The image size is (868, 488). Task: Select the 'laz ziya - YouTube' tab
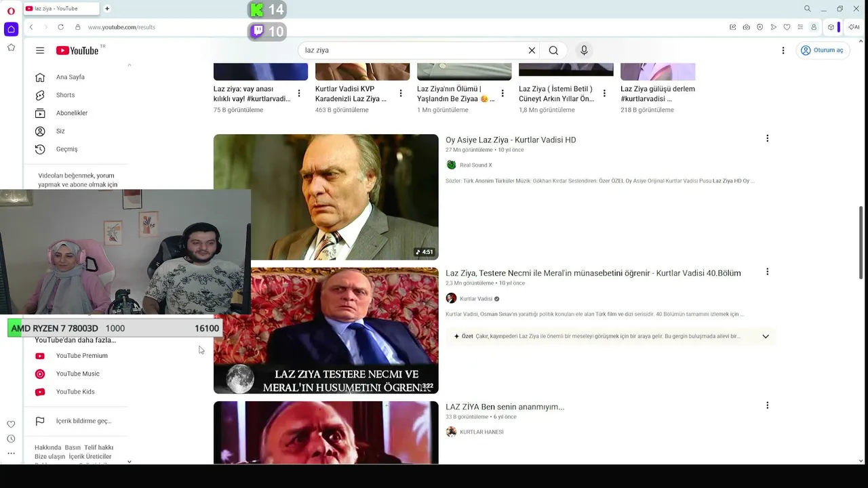click(61, 9)
